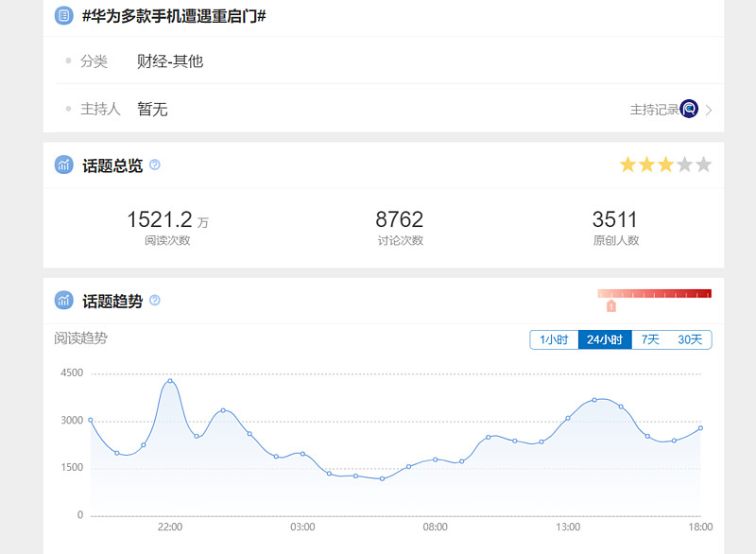Click the 4500 y-axis label
Viewport: 756px width, 554px height.
point(72,372)
